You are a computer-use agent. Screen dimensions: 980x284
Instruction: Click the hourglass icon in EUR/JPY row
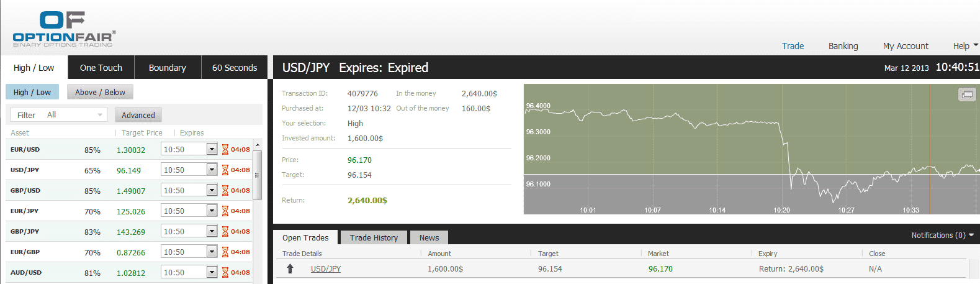click(x=225, y=211)
